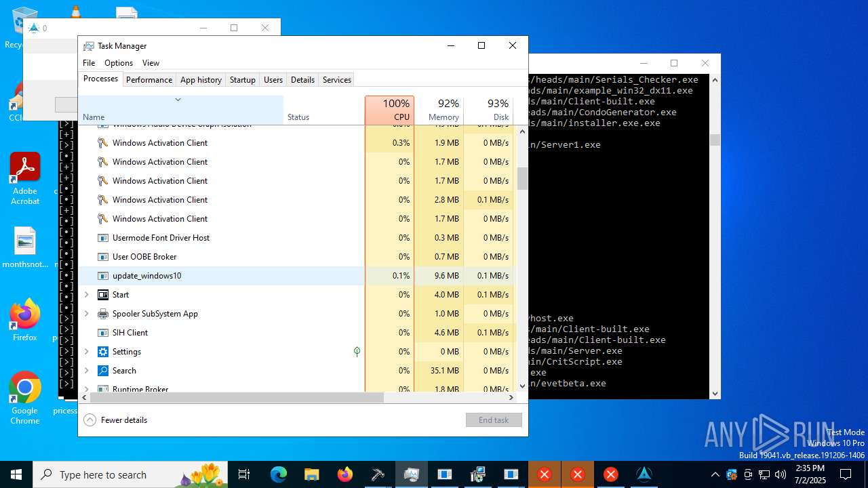The width and height of the screenshot is (868, 488).
Task: Click the pickaxe app taskbar icon
Action: click(x=378, y=474)
